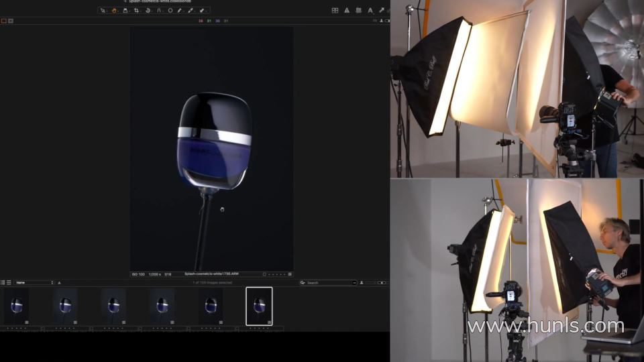
Task: Open the Name sort dropdown
Action: point(34,283)
